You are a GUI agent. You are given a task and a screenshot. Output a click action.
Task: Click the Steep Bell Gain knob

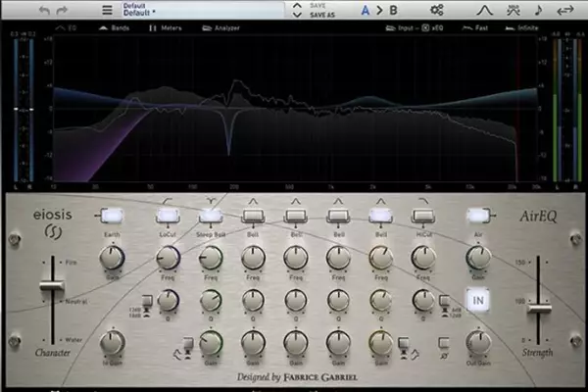(x=211, y=342)
